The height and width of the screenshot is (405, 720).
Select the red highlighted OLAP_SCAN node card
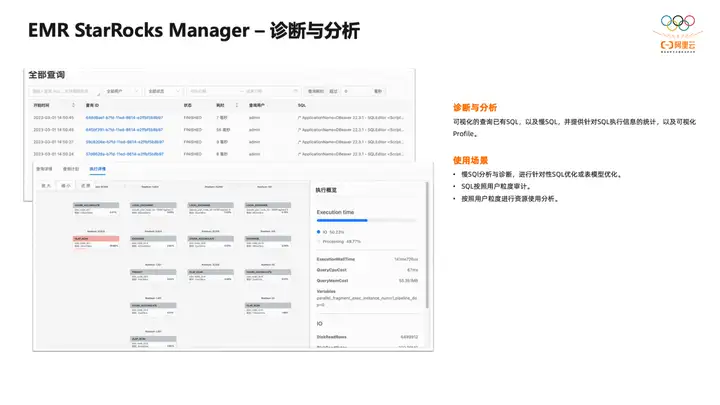(x=96, y=242)
